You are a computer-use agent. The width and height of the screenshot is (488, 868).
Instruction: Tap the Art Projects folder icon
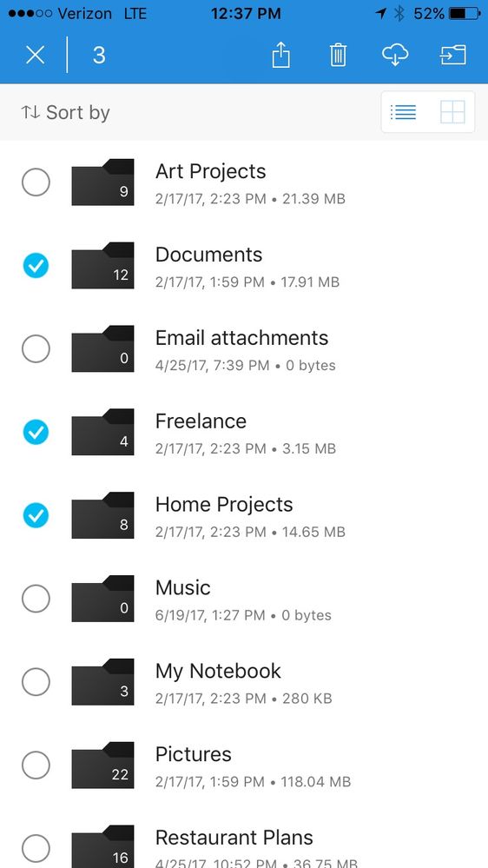(x=102, y=182)
